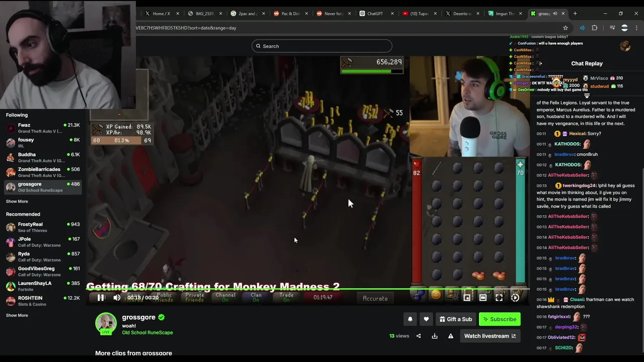
Task: Close the ChatGPT browser tab
Action: (x=392, y=14)
